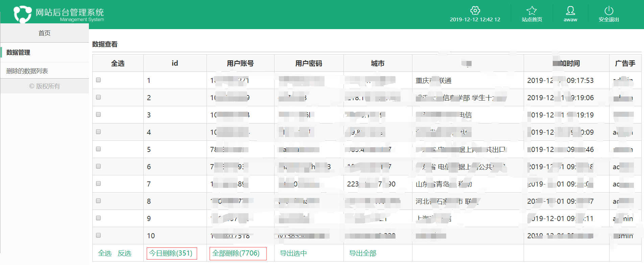Click the 城市 column header

pos(378,63)
